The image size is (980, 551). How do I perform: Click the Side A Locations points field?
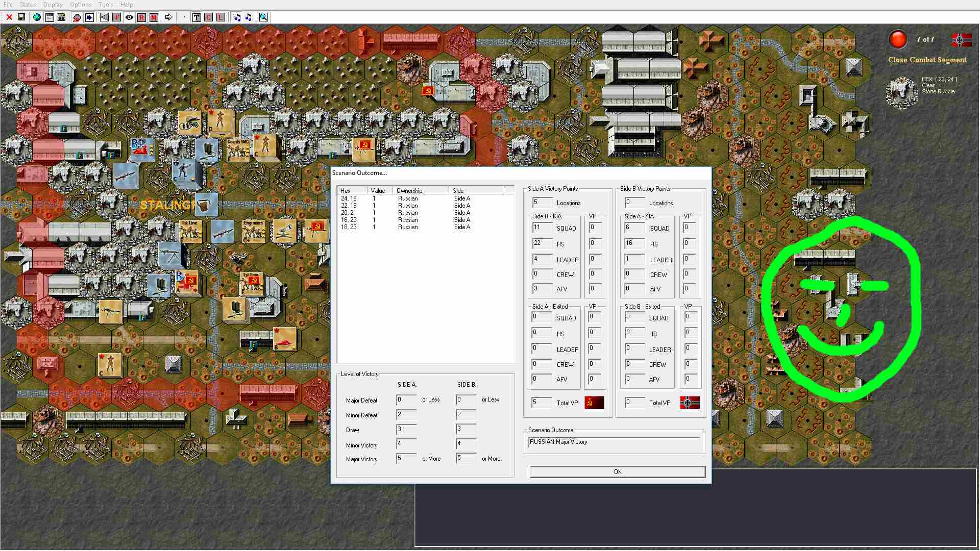pyautogui.click(x=542, y=203)
